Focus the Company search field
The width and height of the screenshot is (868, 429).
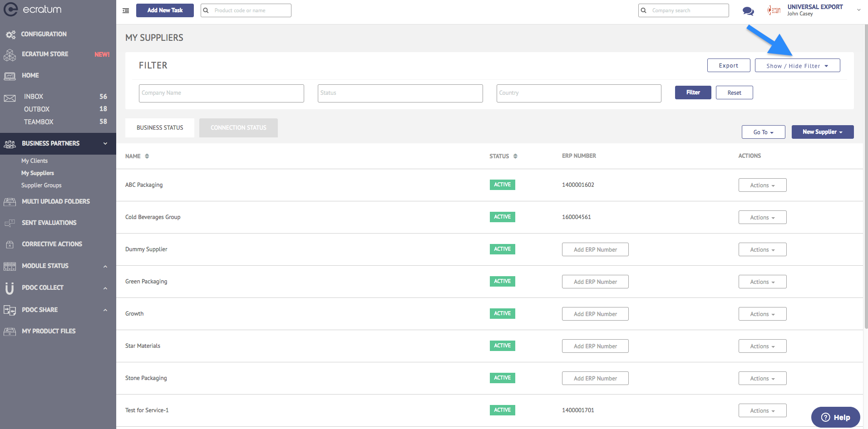(684, 10)
